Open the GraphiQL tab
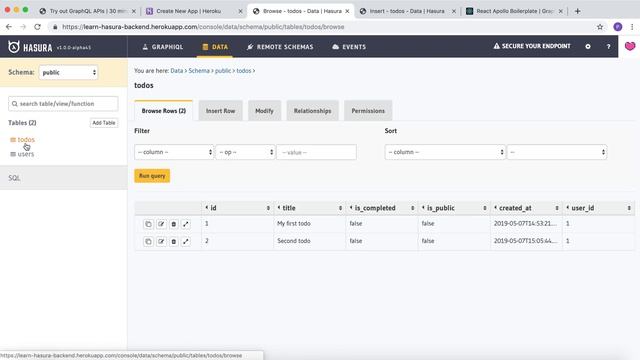Viewport: 640px width, 360px height. pos(162,47)
